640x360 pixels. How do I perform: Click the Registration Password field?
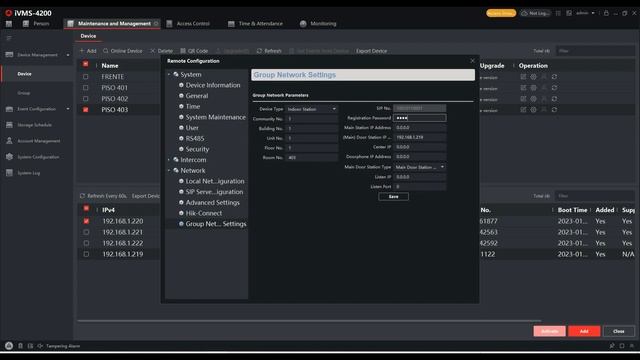(420, 118)
